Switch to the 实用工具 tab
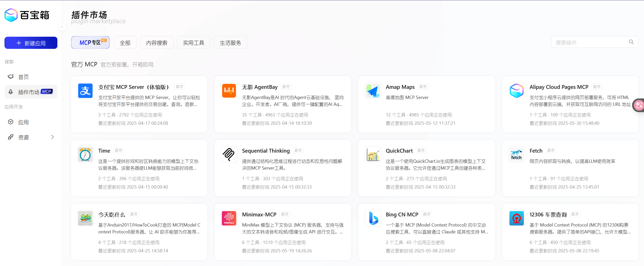Screen dimensions: 644x266 (194, 43)
